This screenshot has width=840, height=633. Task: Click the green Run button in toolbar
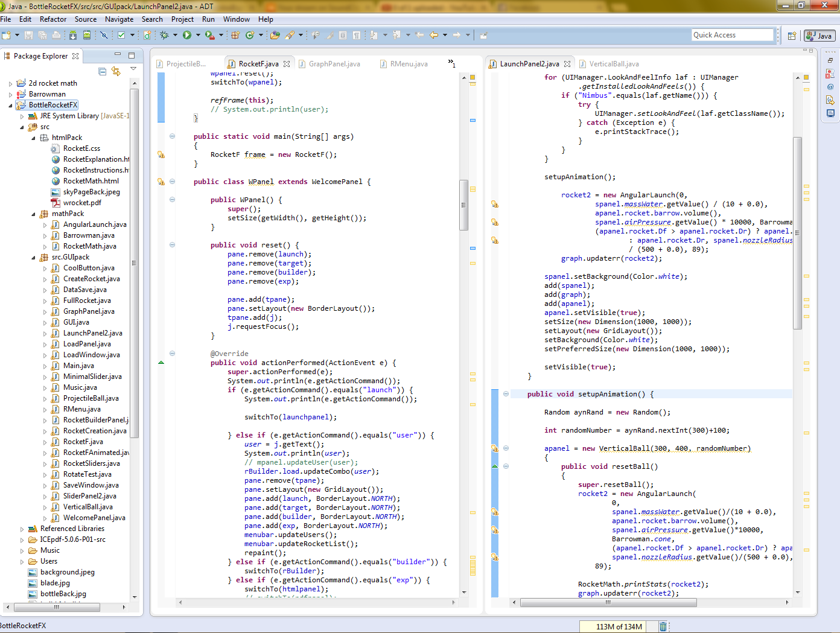pyautogui.click(x=187, y=36)
